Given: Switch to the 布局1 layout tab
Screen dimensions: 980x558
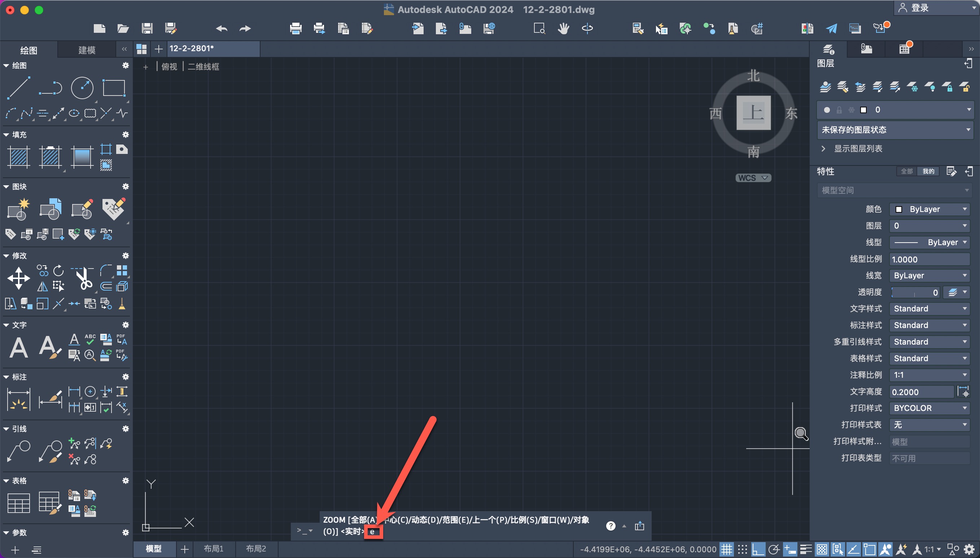Looking at the screenshot, I should pos(213,549).
